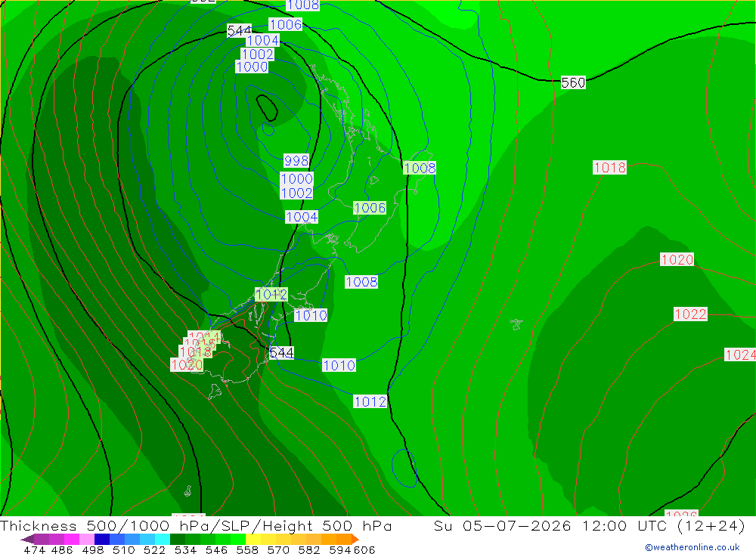Click the 544 label beside the 1010 label
The height and width of the screenshot is (554, 756).
[x=281, y=353]
